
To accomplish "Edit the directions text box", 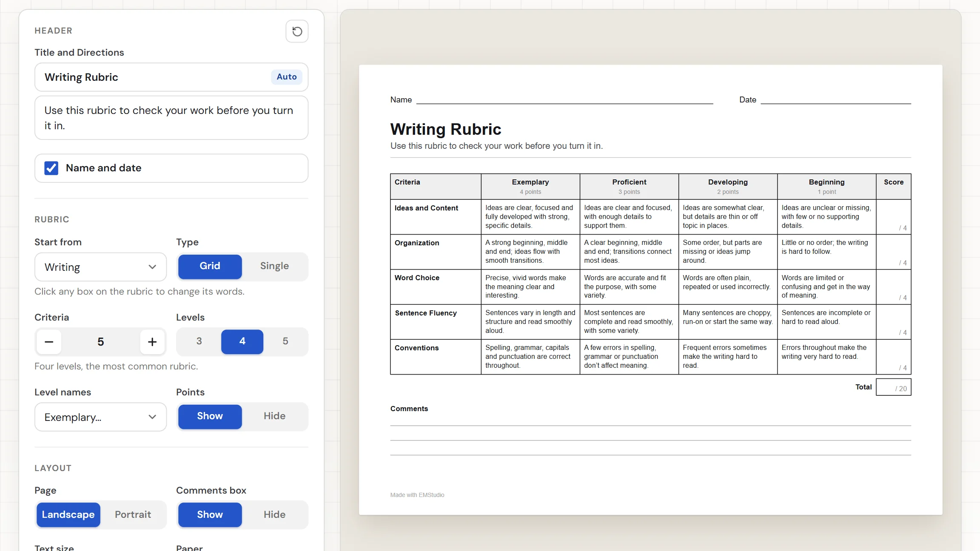I will click(x=171, y=118).
